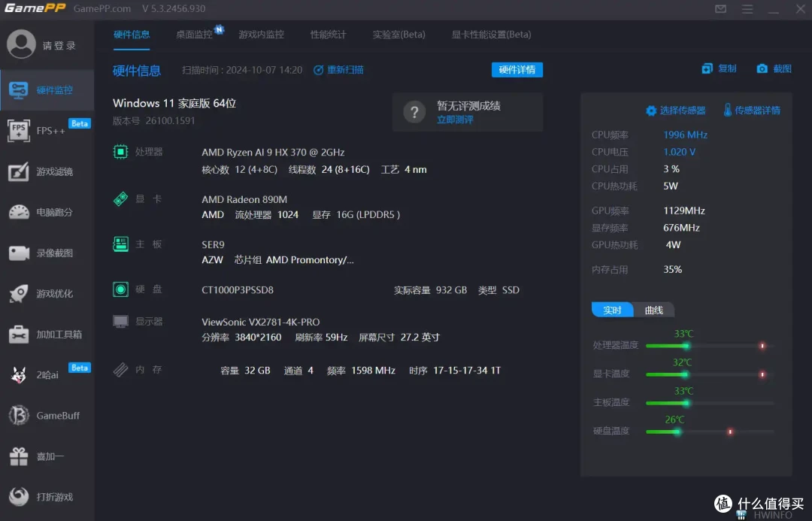Click the SER9 motherboard name
Viewport: 812px width, 521px height.
[x=213, y=244]
